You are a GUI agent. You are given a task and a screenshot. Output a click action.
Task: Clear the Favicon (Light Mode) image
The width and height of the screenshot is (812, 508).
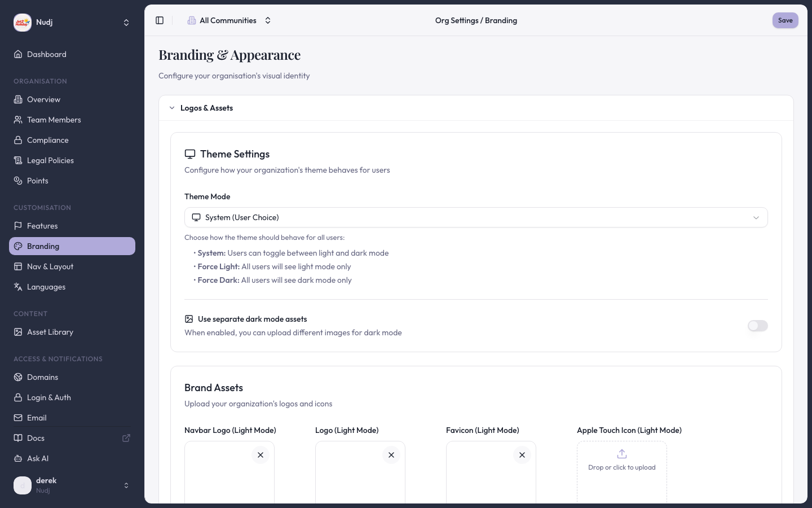click(x=522, y=455)
